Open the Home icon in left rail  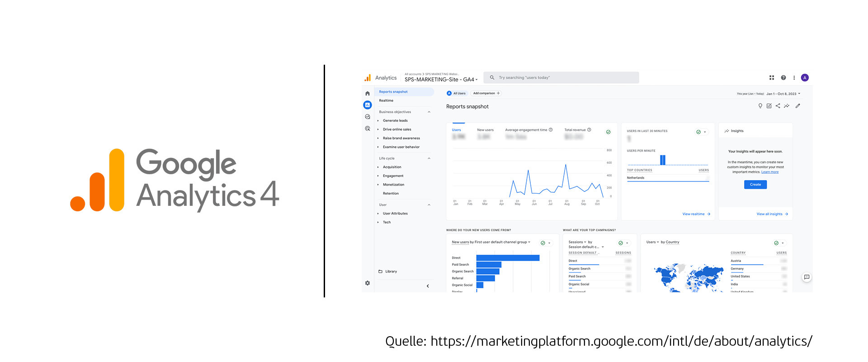tap(368, 94)
